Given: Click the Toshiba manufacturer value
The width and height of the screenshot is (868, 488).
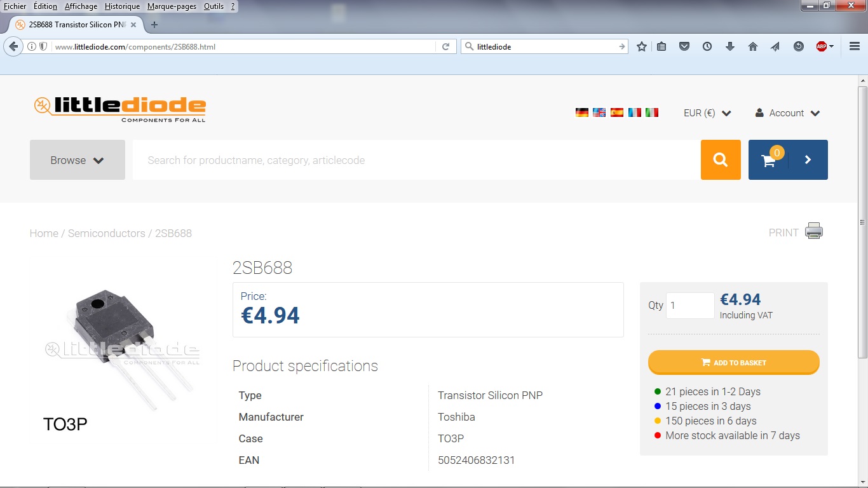Looking at the screenshot, I should click(456, 417).
